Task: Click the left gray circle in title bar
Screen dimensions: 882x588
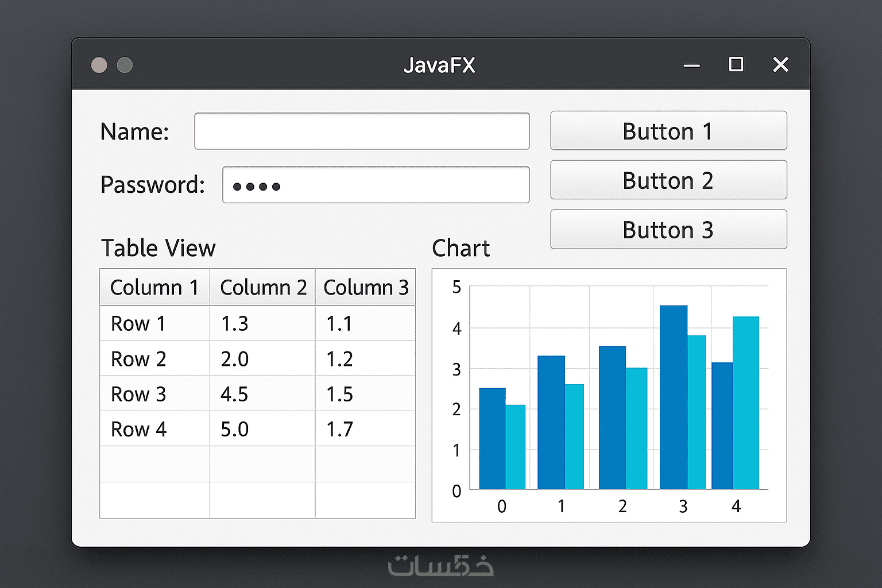Action: (99, 65)
